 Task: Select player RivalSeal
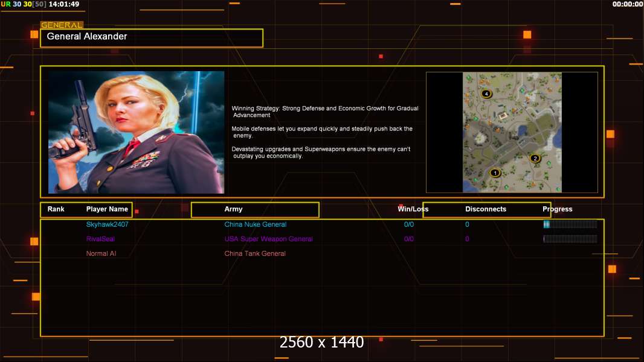click(100, 239)
